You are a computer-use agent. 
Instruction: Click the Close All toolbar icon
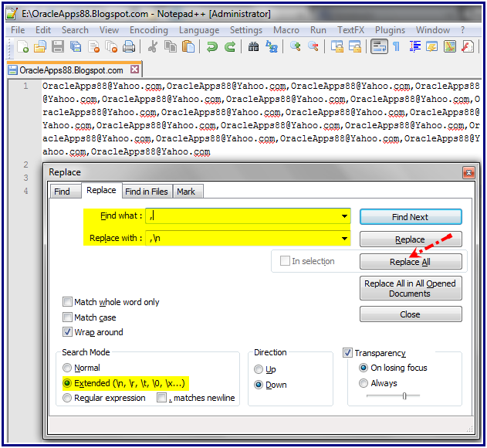[111, 46]
